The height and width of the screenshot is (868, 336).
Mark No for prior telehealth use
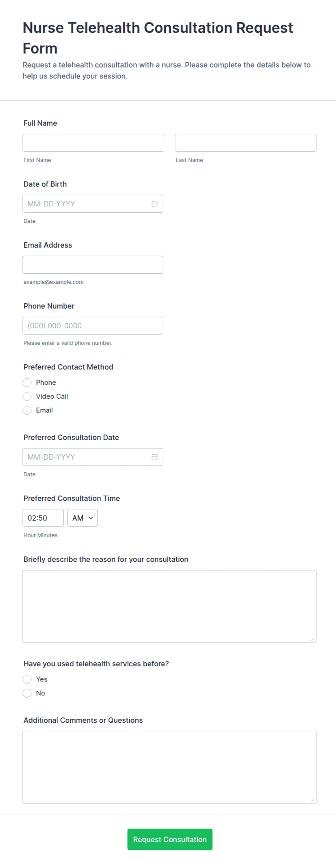click(x=27, y=693)
